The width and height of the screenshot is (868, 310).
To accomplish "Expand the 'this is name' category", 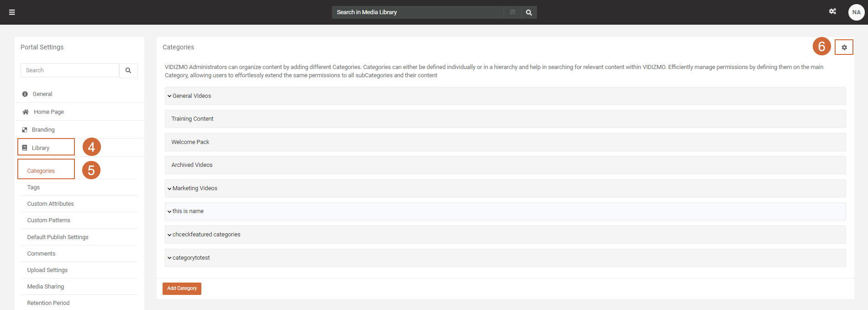I will [169, 211].
